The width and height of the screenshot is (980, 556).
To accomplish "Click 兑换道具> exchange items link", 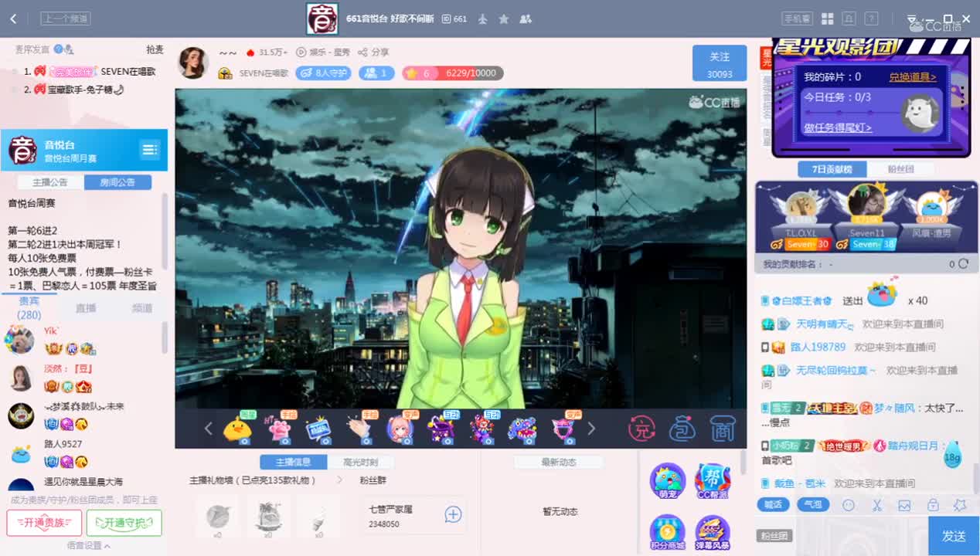I will [x=913, y=77].
